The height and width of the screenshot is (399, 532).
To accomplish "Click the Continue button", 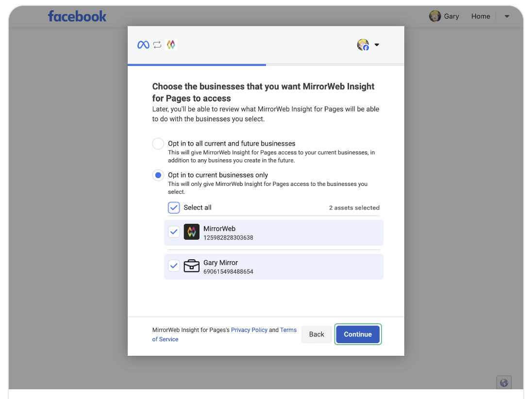I will click(358, 334).
